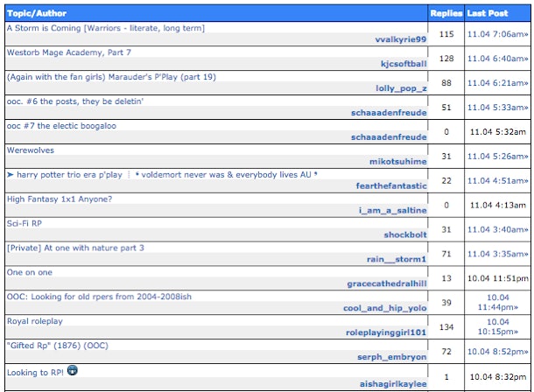View author profile i_am_a_saltine
534x392 pixels.
pos(393,211)
